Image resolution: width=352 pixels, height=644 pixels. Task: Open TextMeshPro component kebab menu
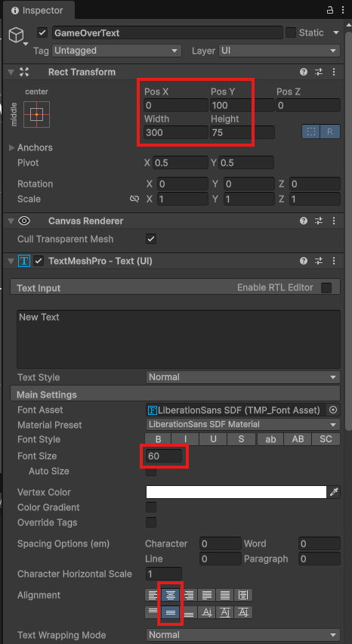tap(334, 261)
